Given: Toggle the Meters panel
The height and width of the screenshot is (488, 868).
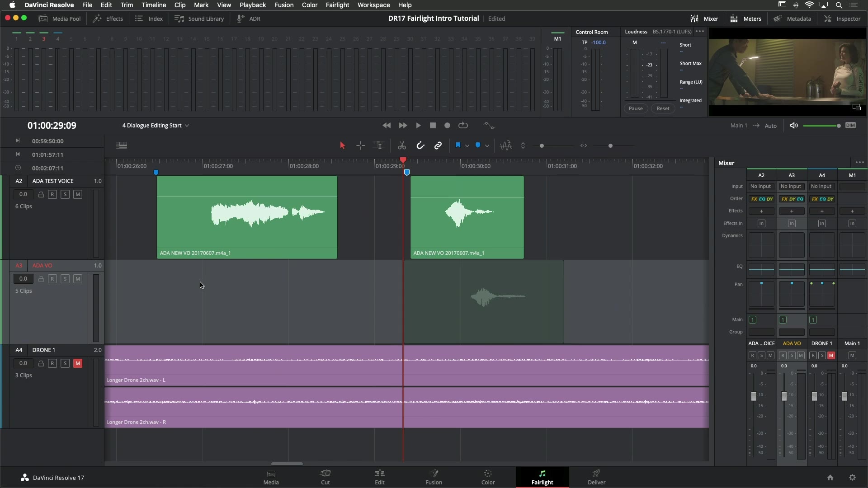Looking at the screenshot, I should tap(746, 19).
